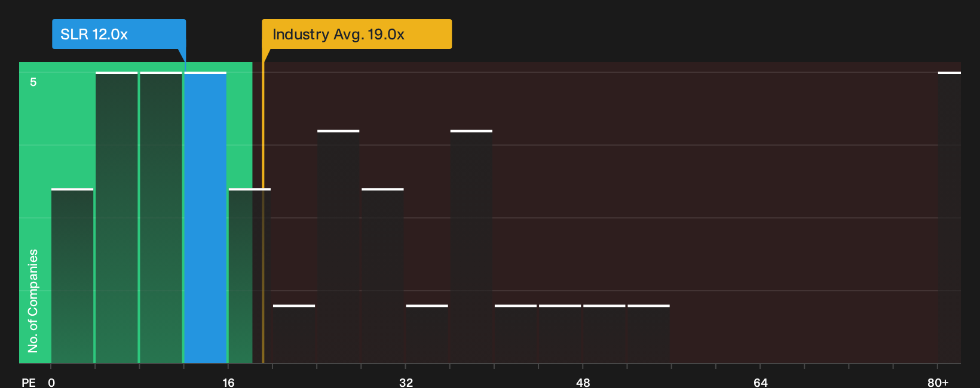Click the yellow Industry Avg. 19.0x label
This screenshot has height=388, width=980.
(357, 34)
